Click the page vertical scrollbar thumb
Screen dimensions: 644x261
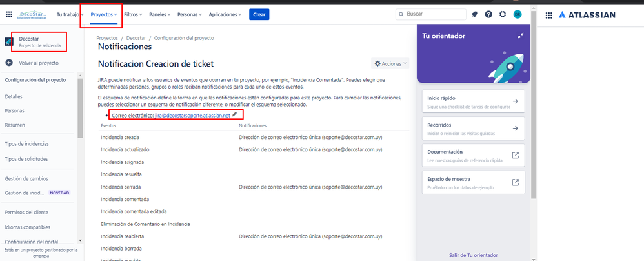click(533, 105)
